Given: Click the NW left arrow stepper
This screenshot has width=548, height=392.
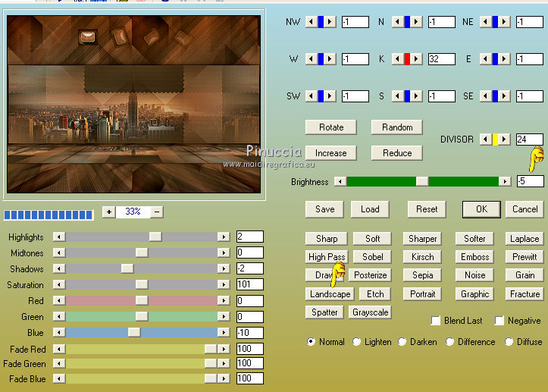Looking at the screenshot, I should pyautogui.click(x=311, y=22).
